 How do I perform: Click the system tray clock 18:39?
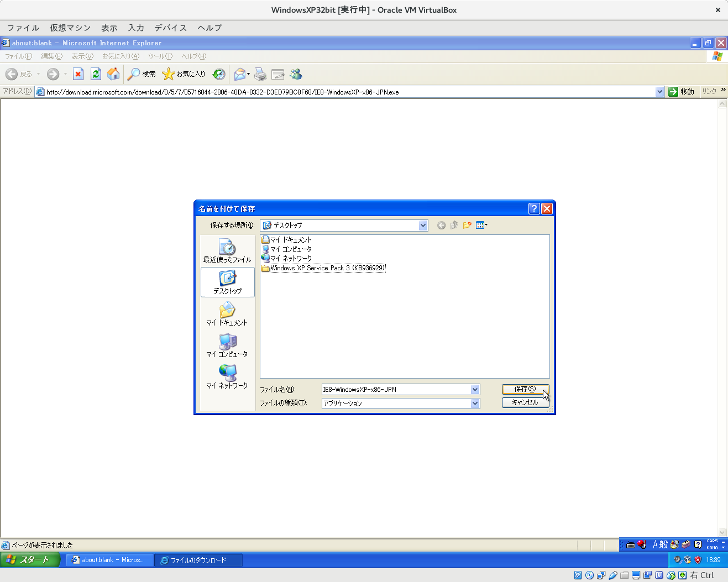[x=713, y=560]
